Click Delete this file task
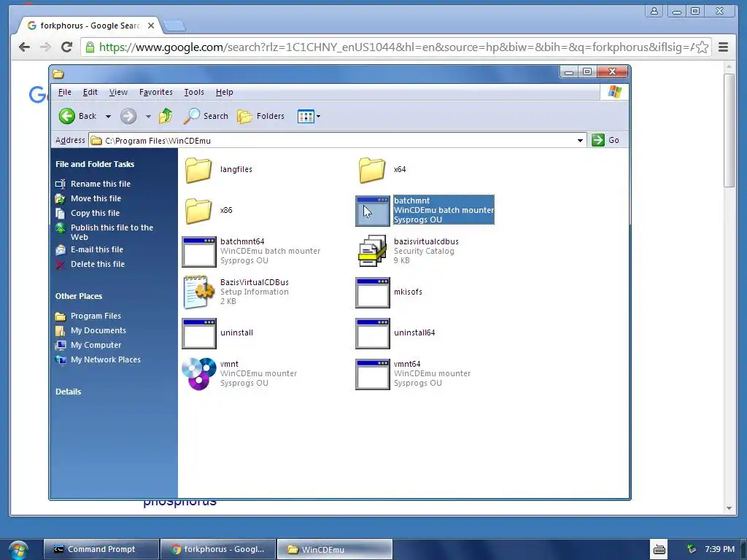This screenshot has height=560, width=747. coord(98,264)
